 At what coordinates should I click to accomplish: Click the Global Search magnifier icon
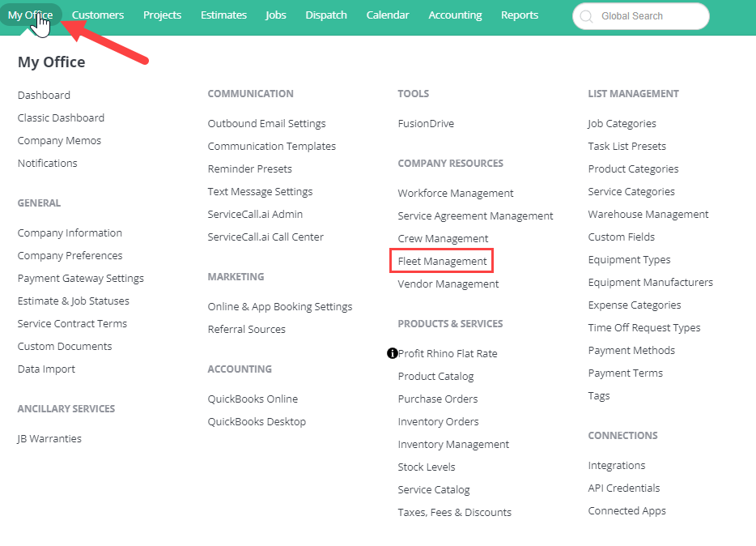coord(586,16)
